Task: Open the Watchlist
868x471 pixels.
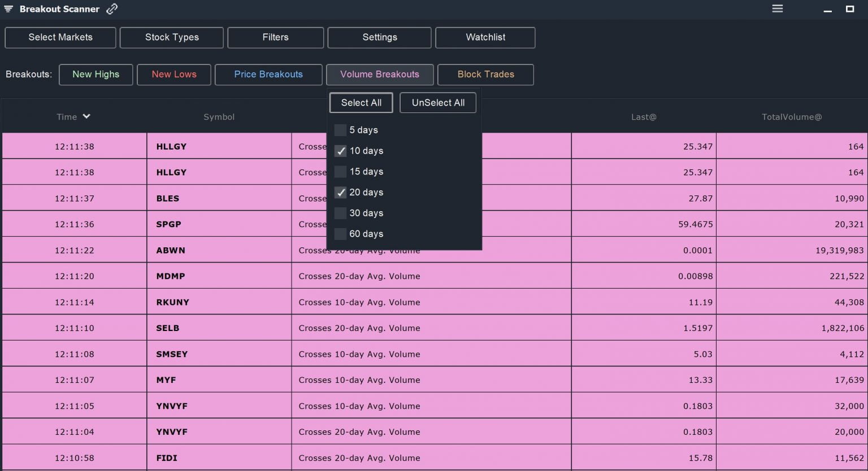Action: 485,37
